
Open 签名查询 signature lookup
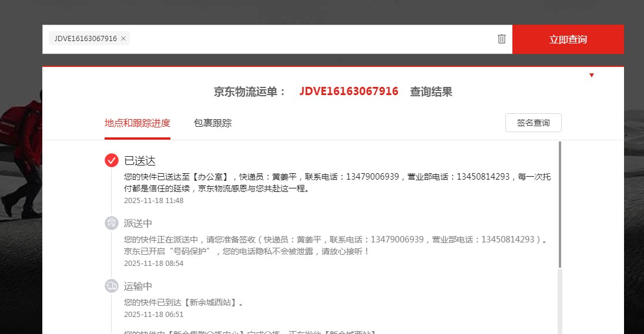pyautogui.click(x=533, y=123)
